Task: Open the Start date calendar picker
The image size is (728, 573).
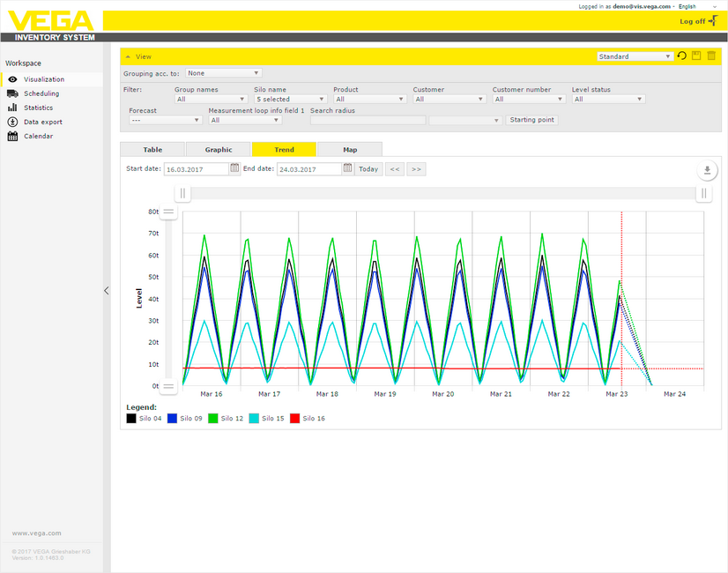Action: [234, 168]
